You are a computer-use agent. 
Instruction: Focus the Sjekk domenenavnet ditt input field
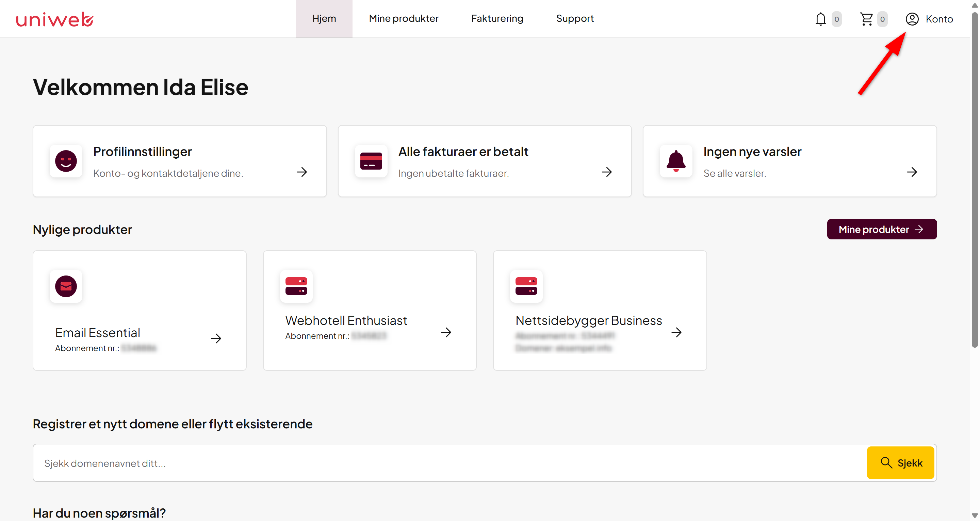450,463
